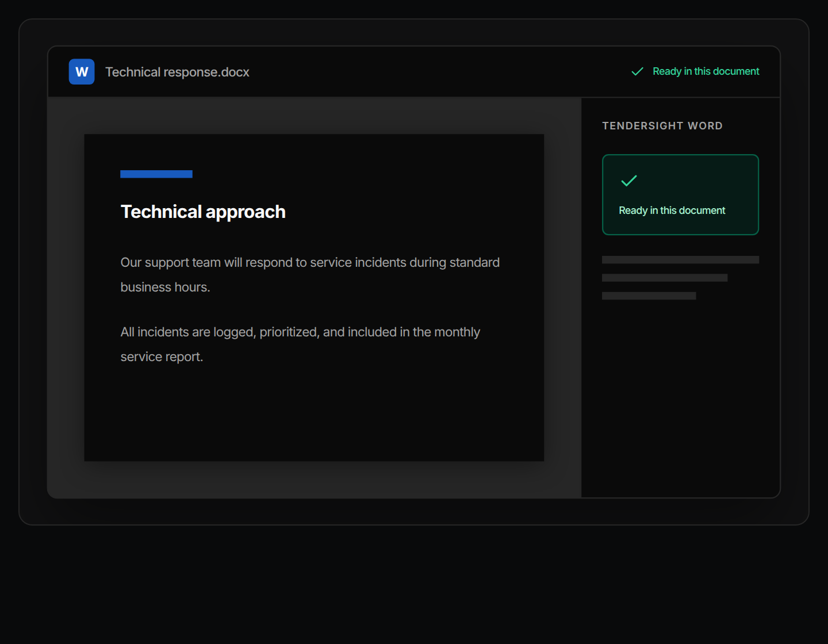Click the green checkmark in the header
Viewport: 828px width, 644px height.
pos(637,71)
